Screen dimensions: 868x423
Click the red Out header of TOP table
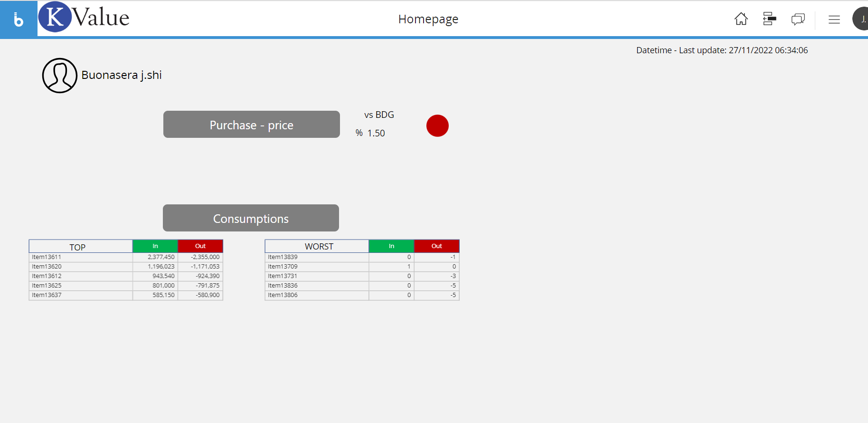tap(200, 246)
